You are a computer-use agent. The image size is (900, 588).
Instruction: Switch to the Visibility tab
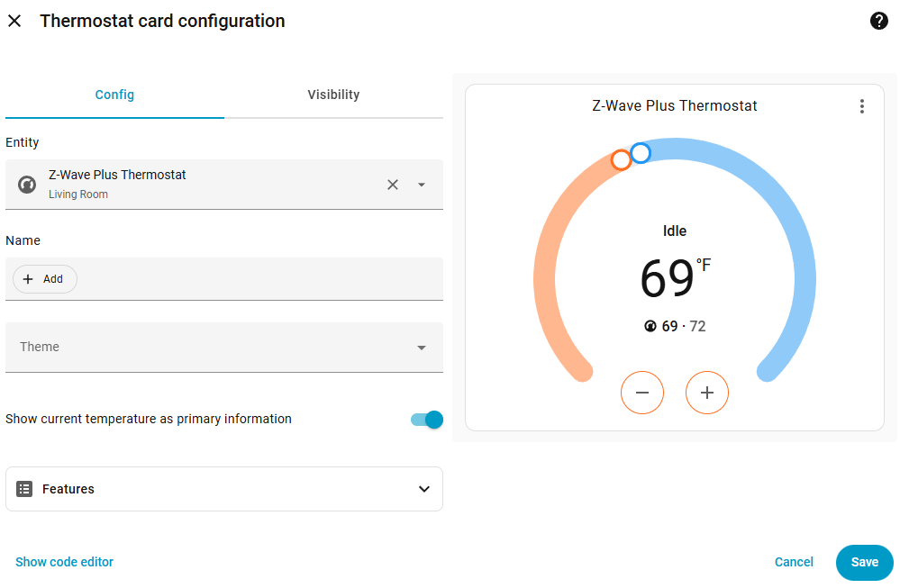click(x=333, y=95)
